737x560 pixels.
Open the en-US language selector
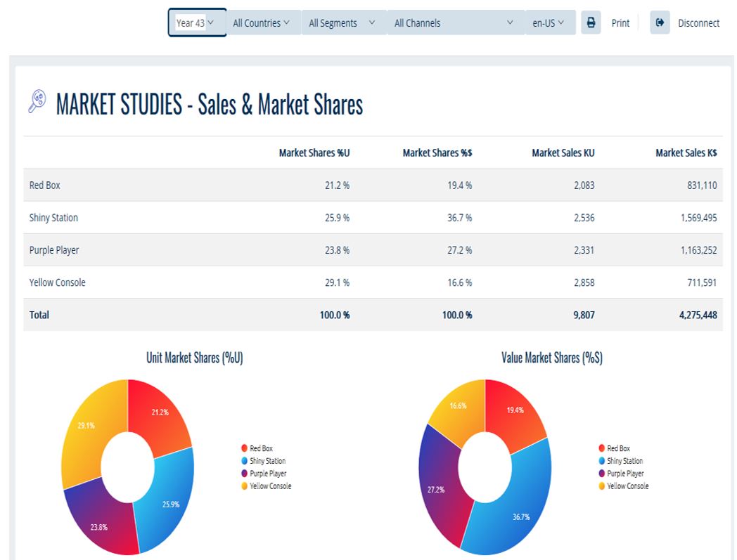click(x=550, y=22)
